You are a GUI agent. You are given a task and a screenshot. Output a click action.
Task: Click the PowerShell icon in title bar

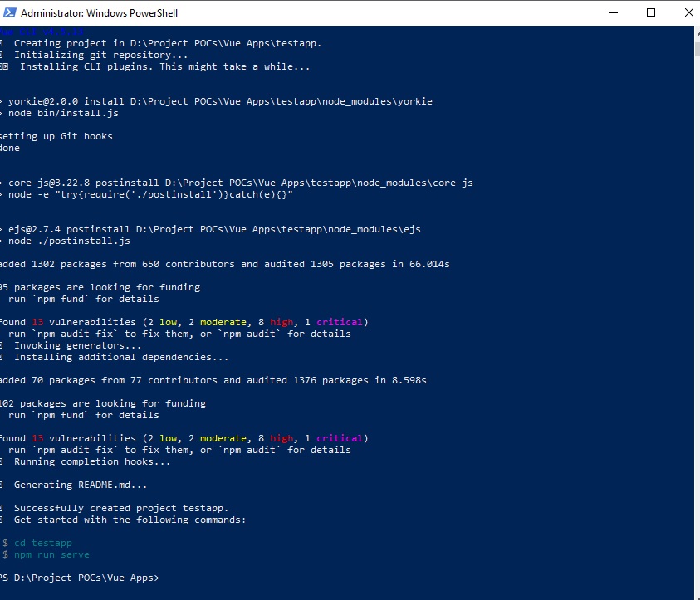click(x=10, y=12)
